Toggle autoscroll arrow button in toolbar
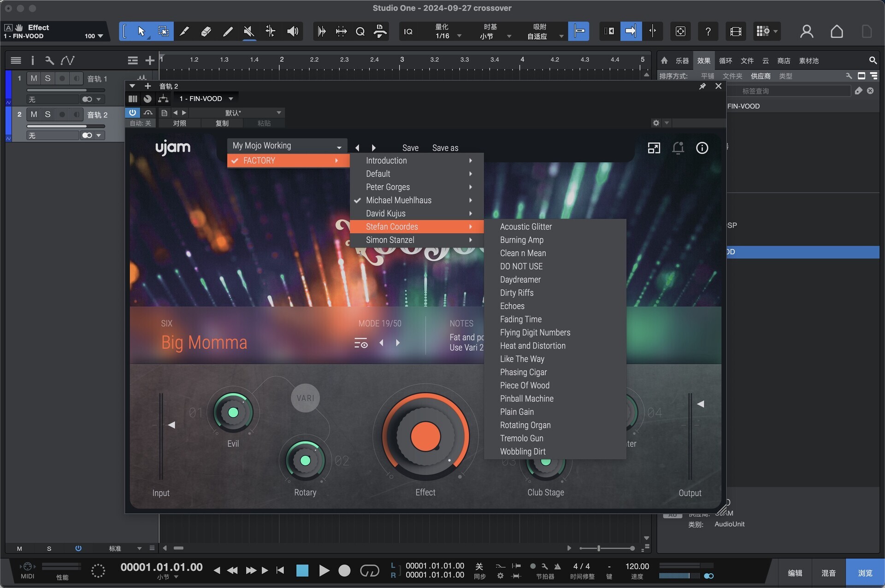 [631, 31]
